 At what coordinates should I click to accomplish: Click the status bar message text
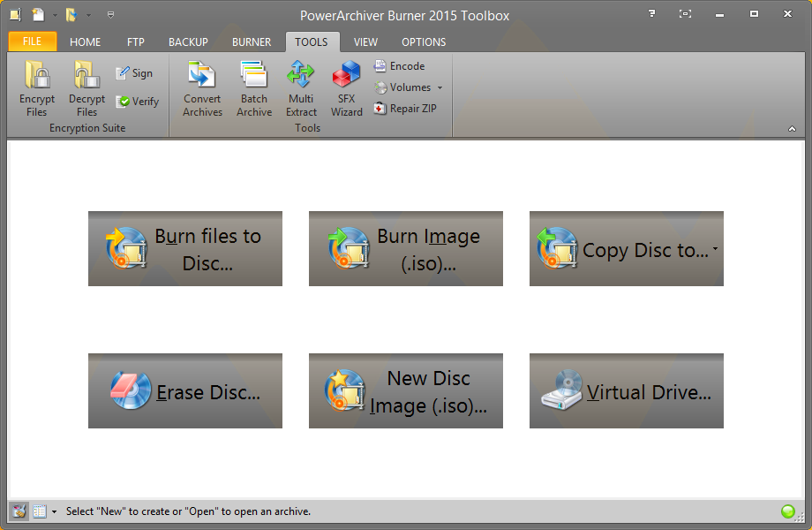tap(188, 511)
